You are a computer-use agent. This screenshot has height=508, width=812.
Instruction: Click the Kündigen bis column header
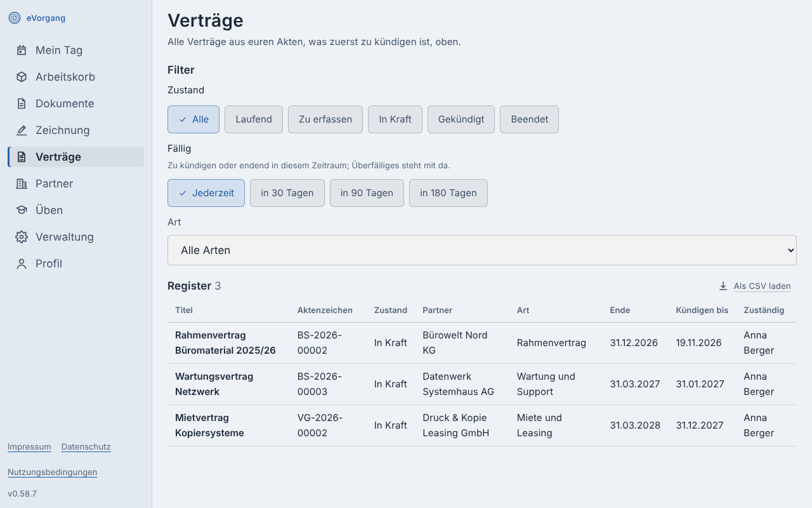(x=702, y=311)
